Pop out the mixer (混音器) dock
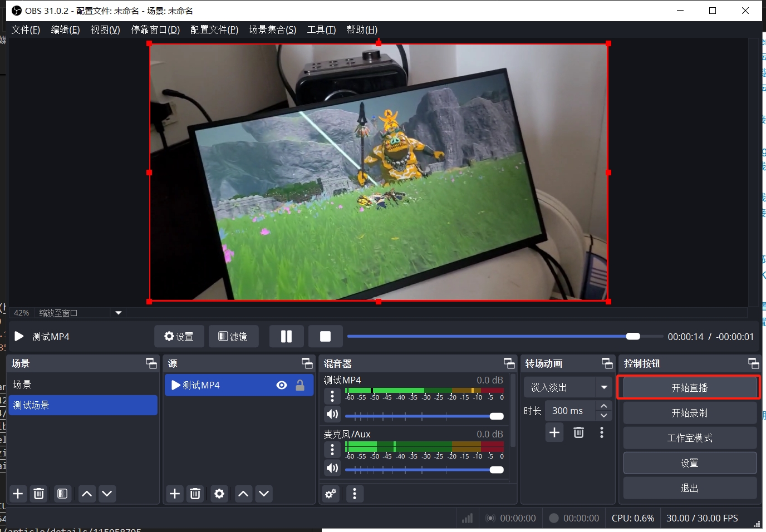766x532 pixels. pos(509,363)
